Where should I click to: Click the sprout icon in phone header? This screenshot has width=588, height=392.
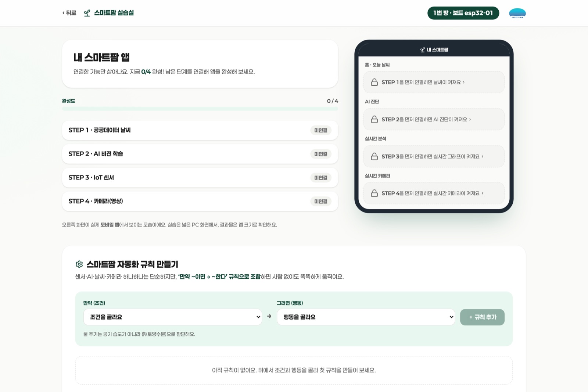coord(423,50)
